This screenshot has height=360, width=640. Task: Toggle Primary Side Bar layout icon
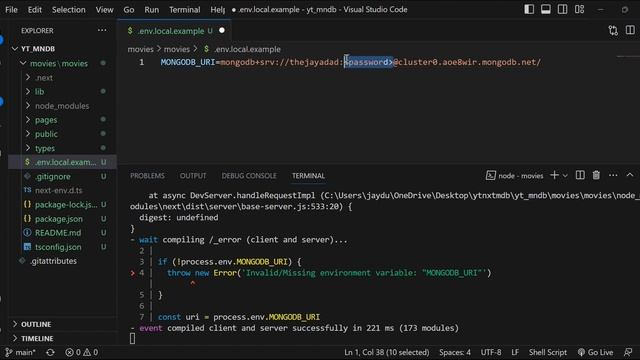click(x=529, y=9)
